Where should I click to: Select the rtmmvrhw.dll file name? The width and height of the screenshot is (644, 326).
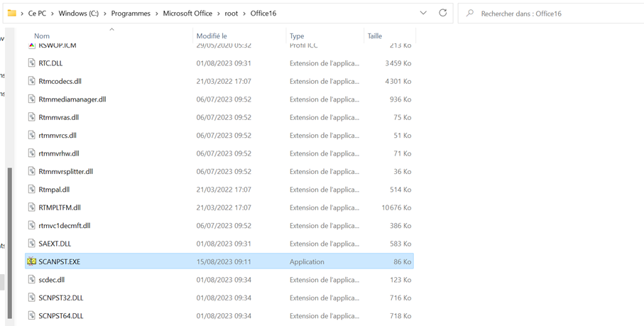(59, 153)
